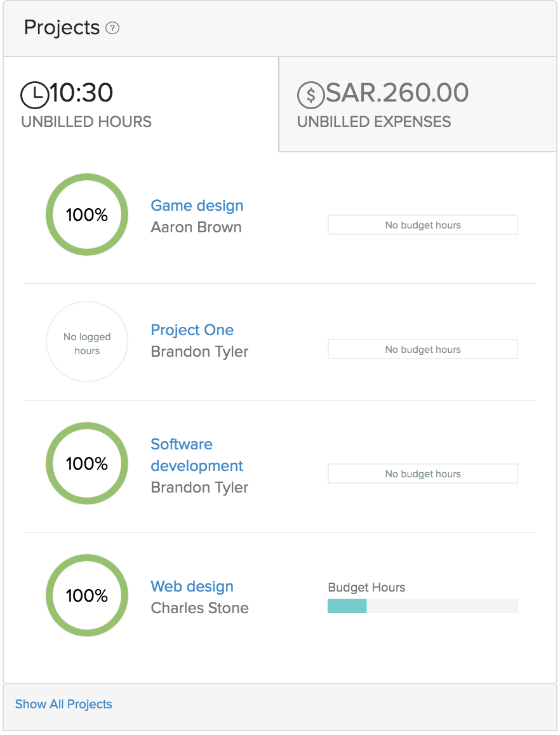This screenshot has height=735, width=560.
Task: Click the Software development 100% progress ring
Action: point(87,463)
